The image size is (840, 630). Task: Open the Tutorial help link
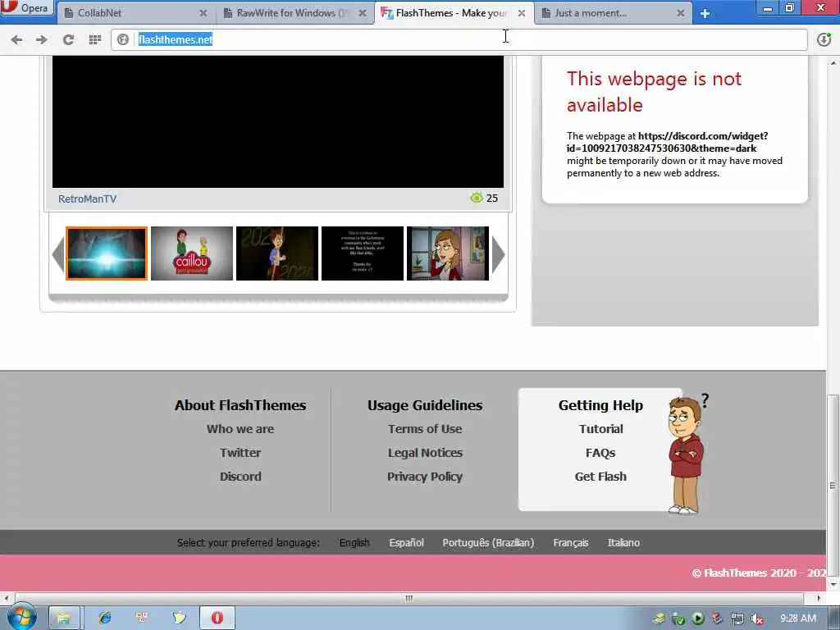coord(601,429)
